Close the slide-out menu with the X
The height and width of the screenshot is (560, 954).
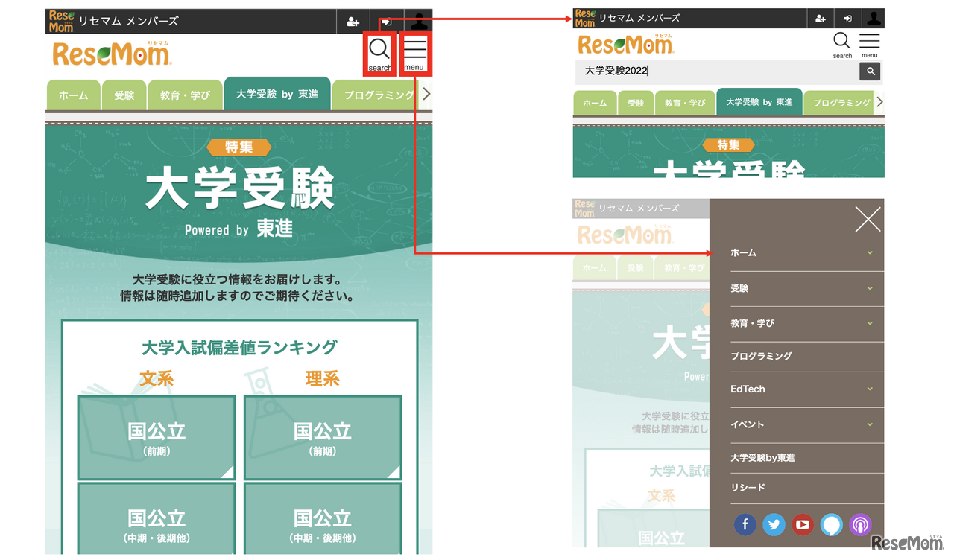click(868, 219)
